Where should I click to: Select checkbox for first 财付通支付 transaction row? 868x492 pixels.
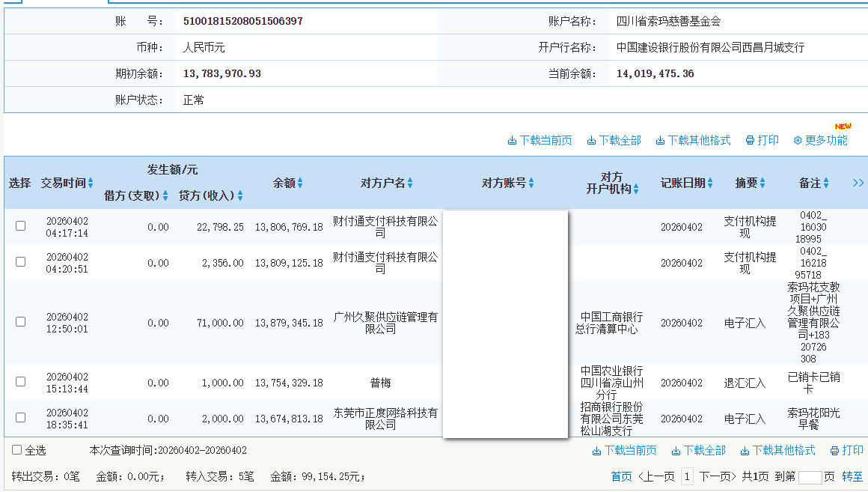(x=20, y=225)
